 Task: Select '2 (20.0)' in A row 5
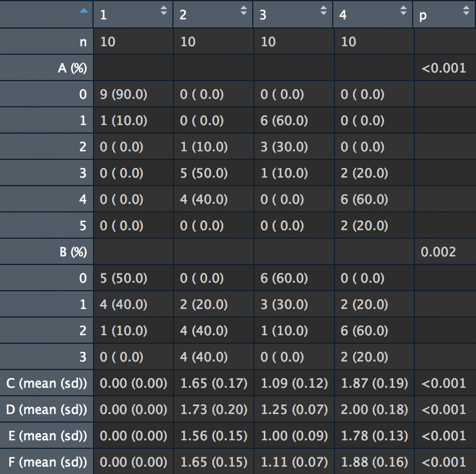tap(374, 226)
